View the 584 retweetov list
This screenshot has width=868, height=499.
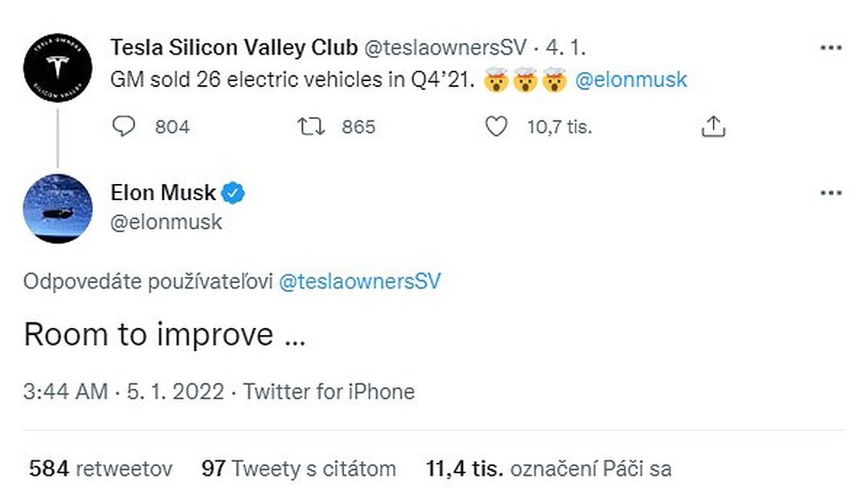100,468
